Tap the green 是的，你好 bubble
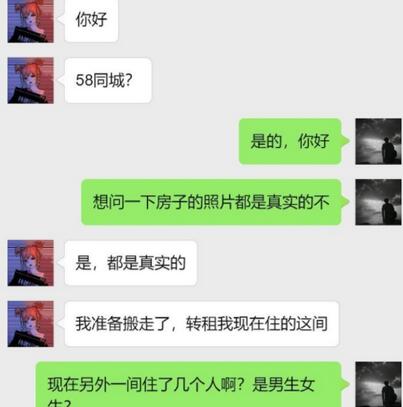Screen dimensions: 403x407 tap(290, 141)
